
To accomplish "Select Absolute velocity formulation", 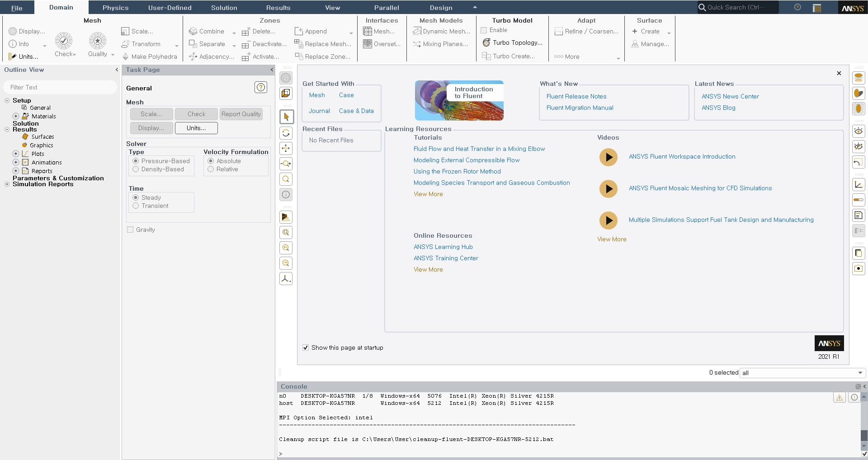I will [x=211, y=161].
